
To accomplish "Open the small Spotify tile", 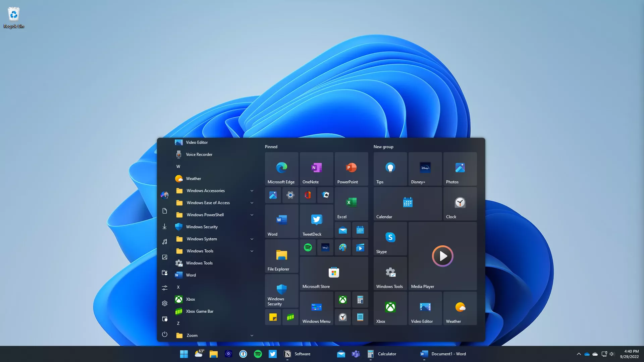I will pyautogui.click(x=308, y=247).
